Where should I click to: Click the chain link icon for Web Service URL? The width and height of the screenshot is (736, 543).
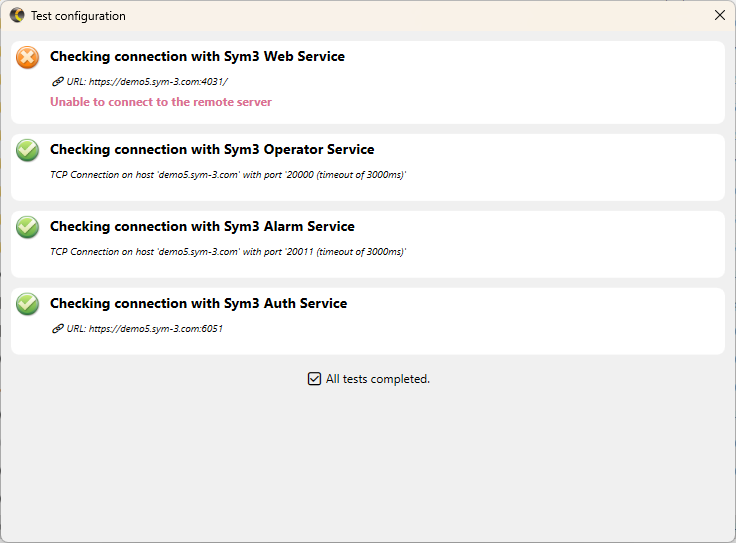tap(57, 81)
